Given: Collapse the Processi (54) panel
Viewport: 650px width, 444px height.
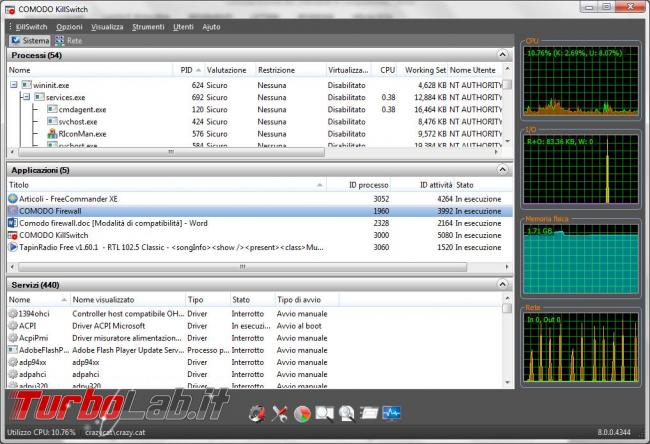Looking at the screenshot, I should (502, 55).
